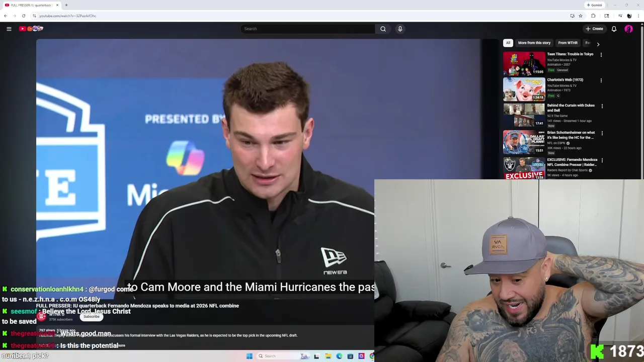Open the purple app icon on taskbar

361,356
